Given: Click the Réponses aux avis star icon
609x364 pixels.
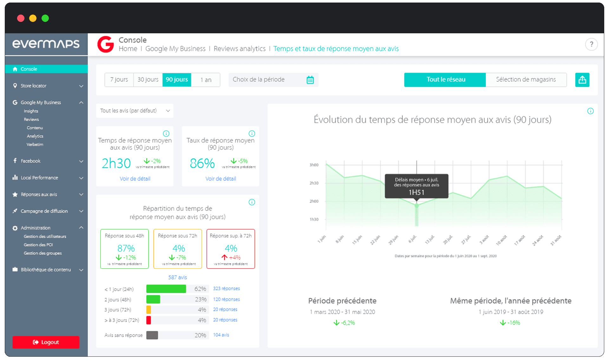Looking at the screenshot, I should [15, 194].
